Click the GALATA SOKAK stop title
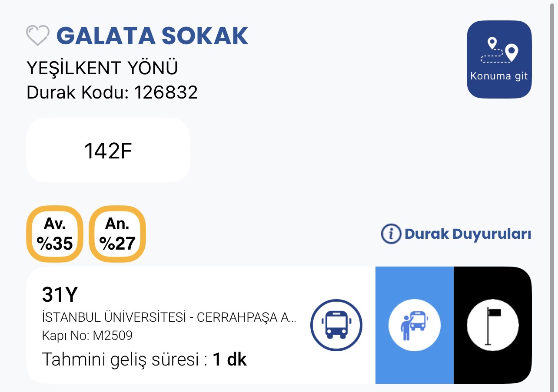Image resolution: width=558 pixels, height=392 pixels. click(x=152, y=36)
